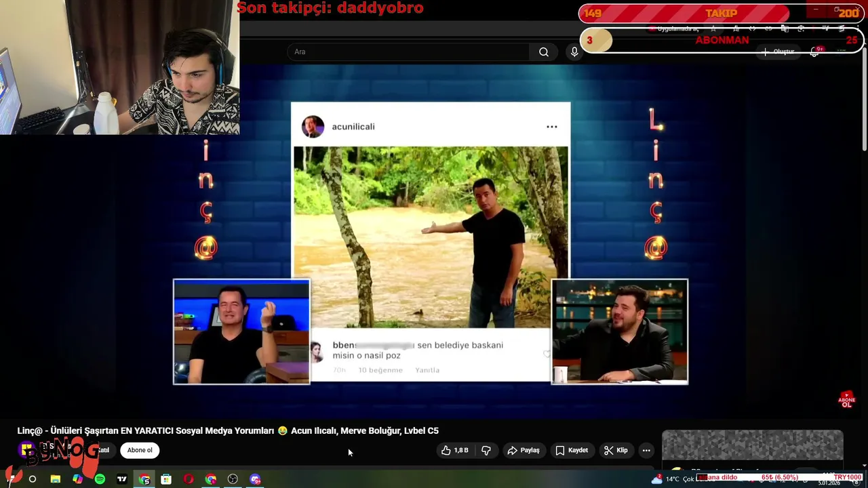The width and height of the screenshot is (868, 488).
Task: Click the red 'ABONE OL' watermark in video
Action: [x=846, y=399]
